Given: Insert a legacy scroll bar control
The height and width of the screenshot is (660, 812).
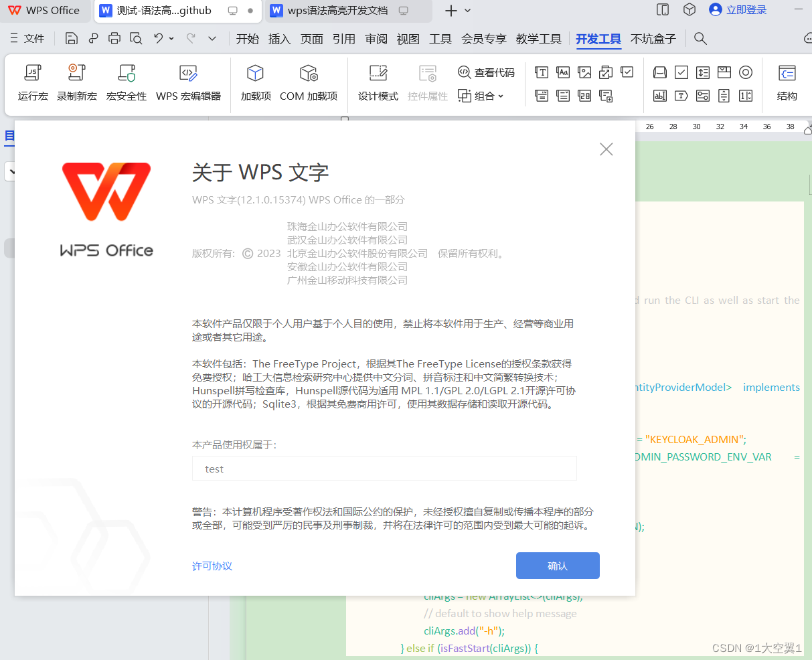Looking at the screenshot, I should pos(724,96).
